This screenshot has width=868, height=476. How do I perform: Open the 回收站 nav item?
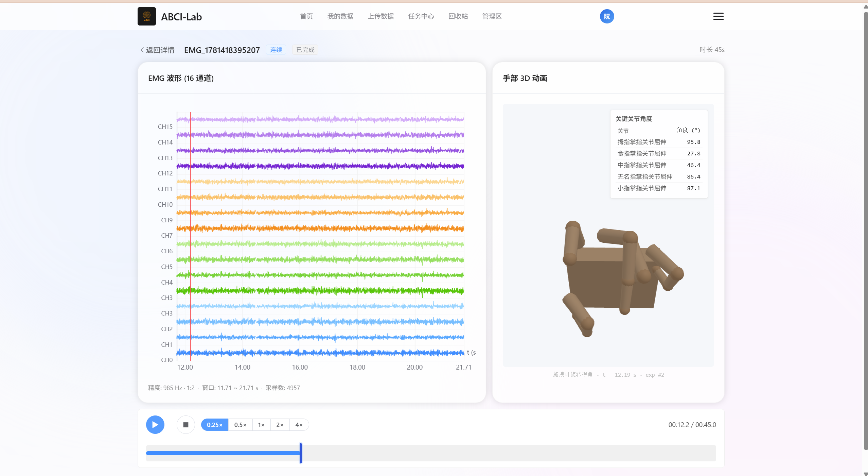pyautogui.click(x=458, y=16)
